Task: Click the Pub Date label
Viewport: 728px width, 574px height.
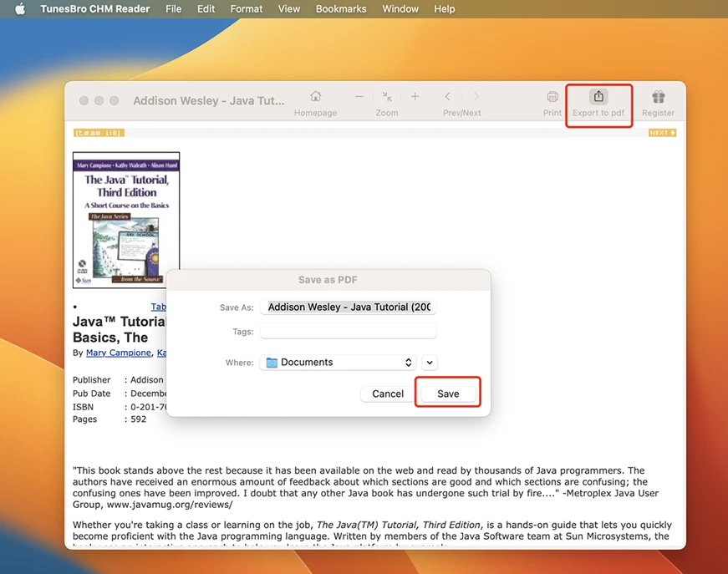Action: tap(91, 394)
